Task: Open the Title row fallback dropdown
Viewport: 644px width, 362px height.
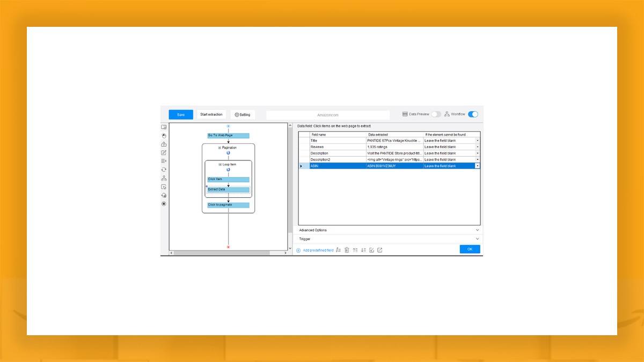Action: tap(478, 141)
